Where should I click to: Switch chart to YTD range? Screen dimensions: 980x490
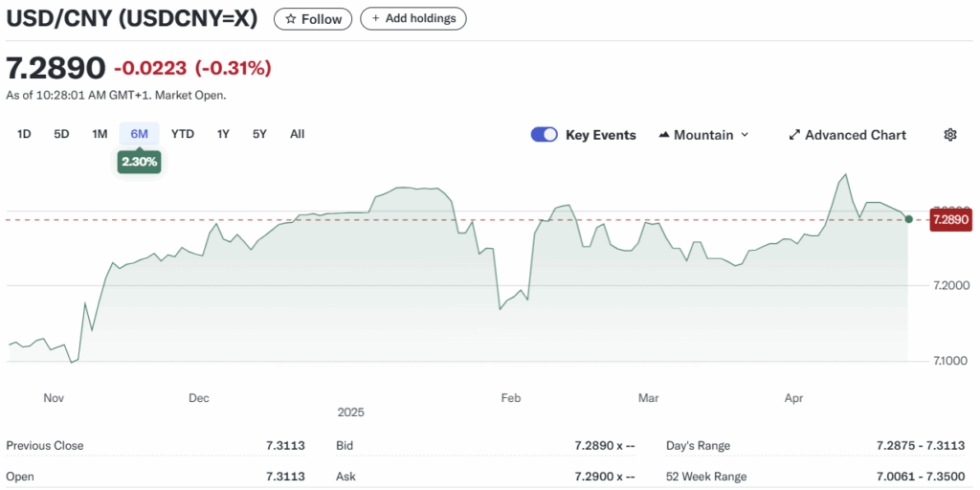[x=182, y=134]
